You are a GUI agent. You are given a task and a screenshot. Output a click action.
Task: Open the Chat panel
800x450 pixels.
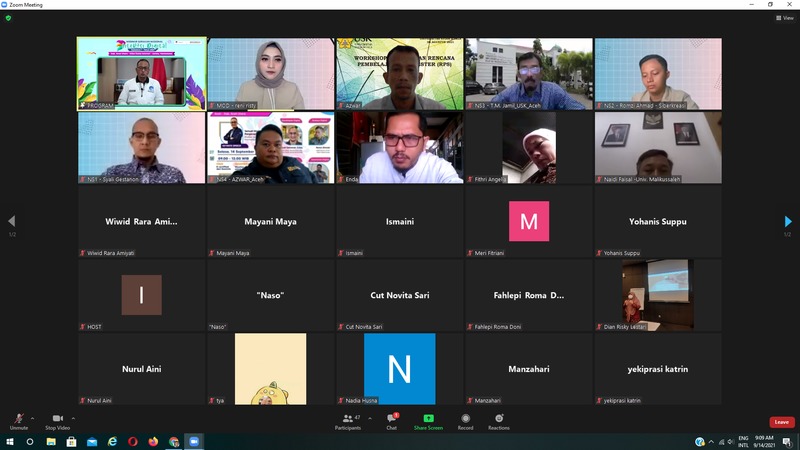392,420
